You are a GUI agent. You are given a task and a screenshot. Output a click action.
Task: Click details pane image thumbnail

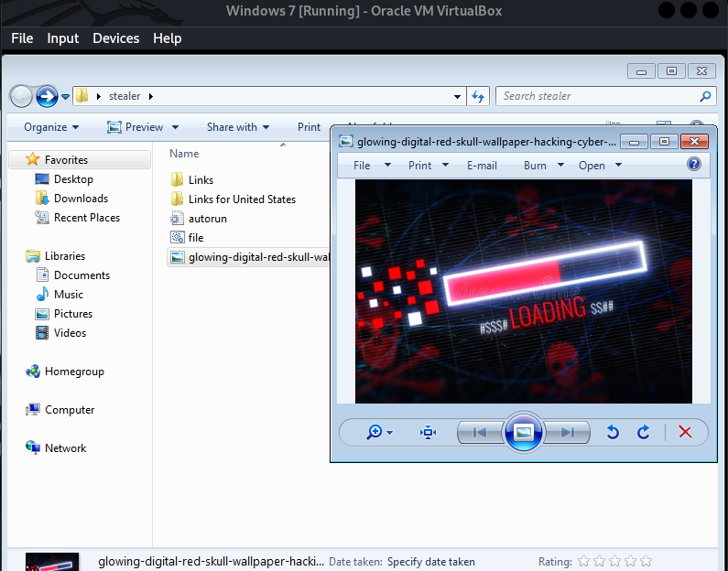point(52,562)
